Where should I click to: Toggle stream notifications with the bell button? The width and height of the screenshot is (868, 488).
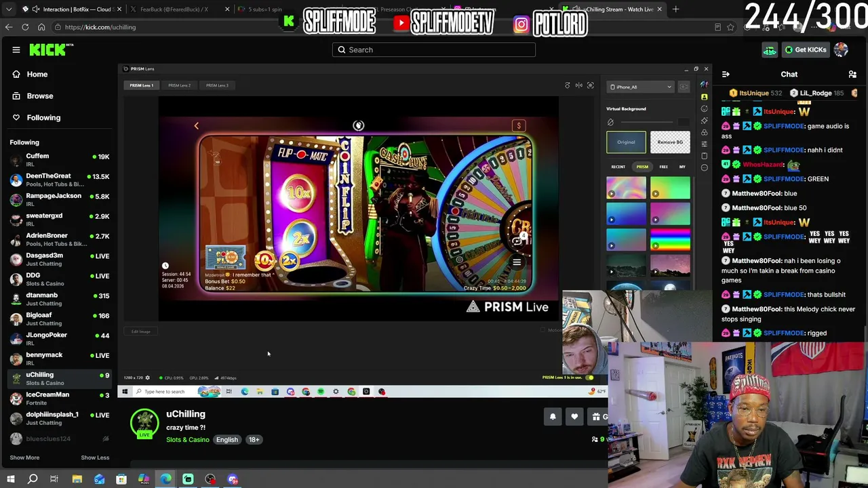tap(553, 417)
